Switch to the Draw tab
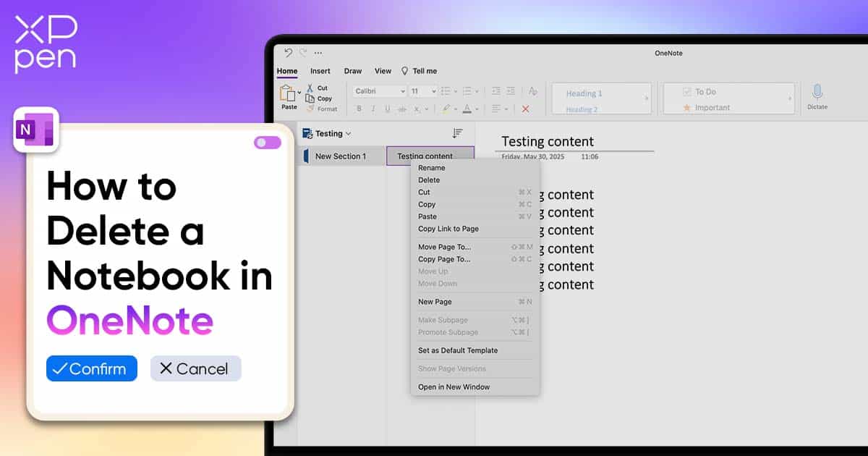The image size is (868, 456). pyautogui.click(x=353, y=71)
